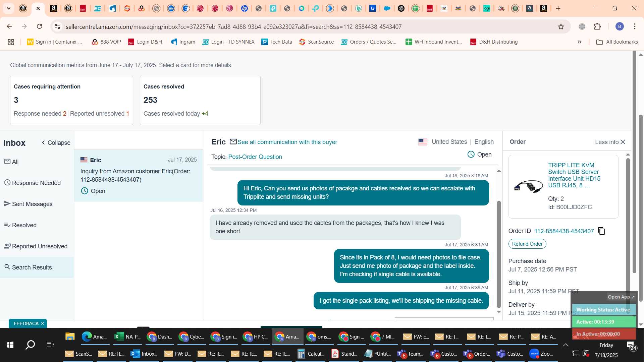Reload the page
This screenshot has width=644, height=362.
39,26
